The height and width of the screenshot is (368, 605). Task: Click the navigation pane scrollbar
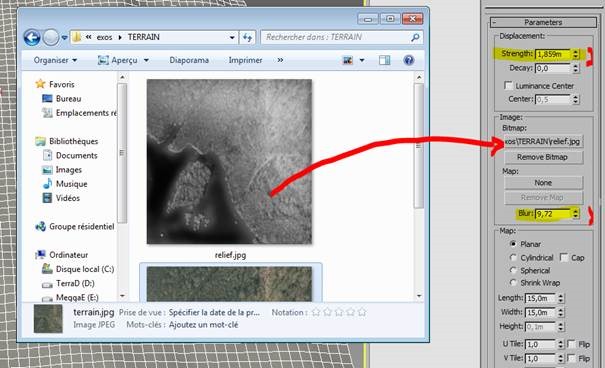click(x=122, y=153)
